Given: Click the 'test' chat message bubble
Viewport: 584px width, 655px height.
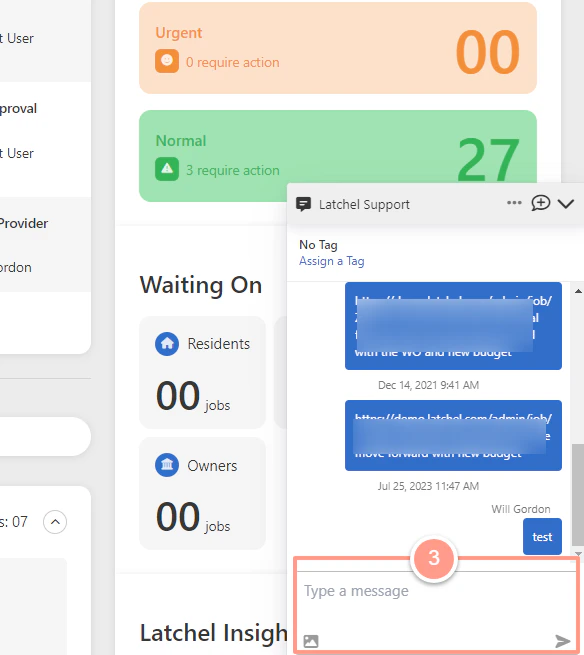Looking at the screenshot, I should point(542,536).
